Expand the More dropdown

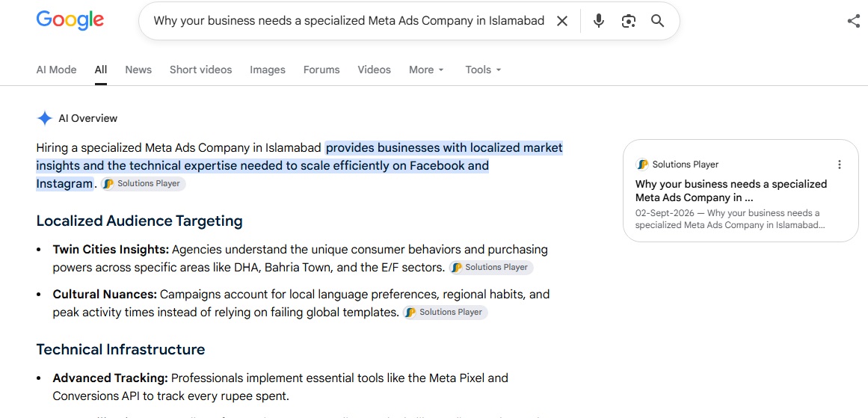click(426, 70)
